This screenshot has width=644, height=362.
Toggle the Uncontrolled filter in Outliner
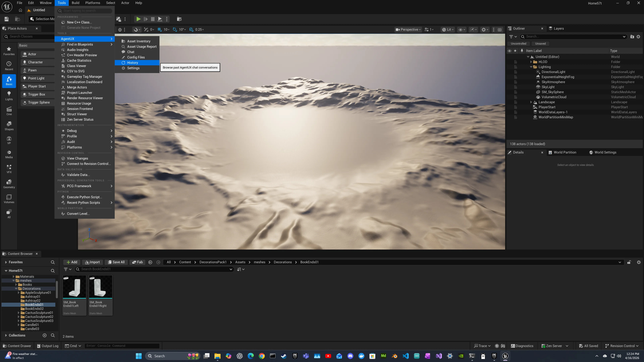[519, 43]
